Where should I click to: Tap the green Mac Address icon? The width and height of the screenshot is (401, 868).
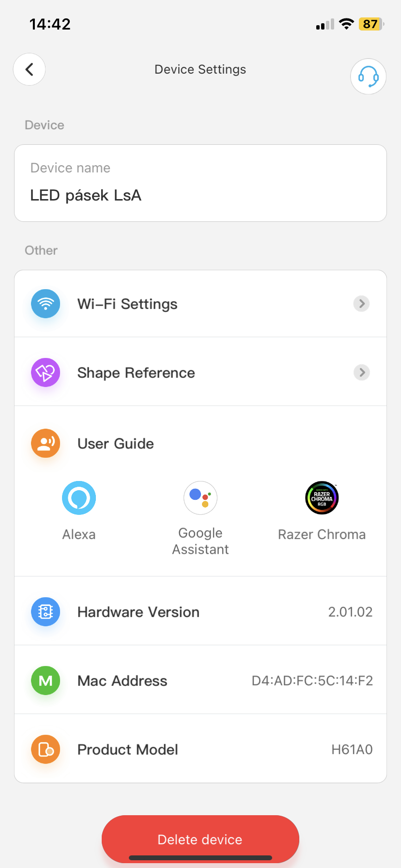tap(46, 681)
